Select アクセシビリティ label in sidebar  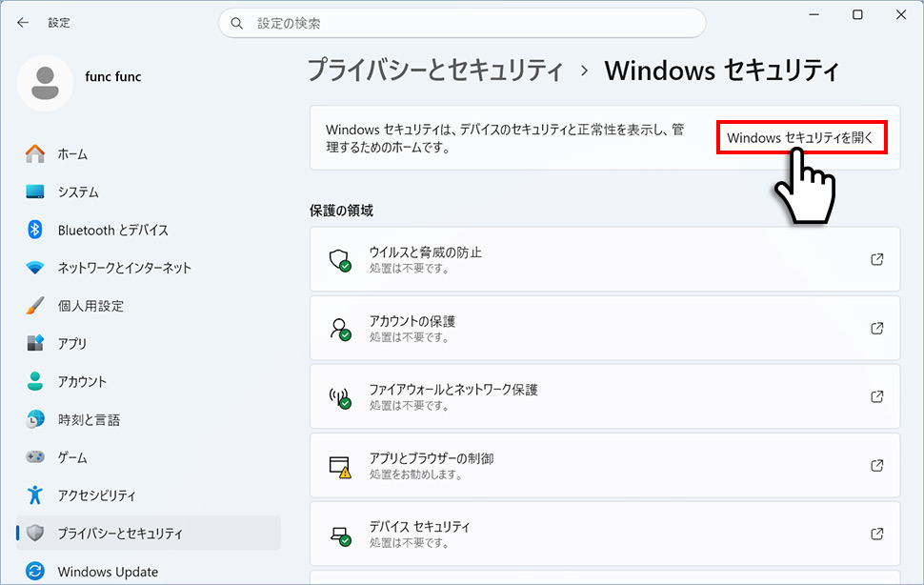[96, 495]
